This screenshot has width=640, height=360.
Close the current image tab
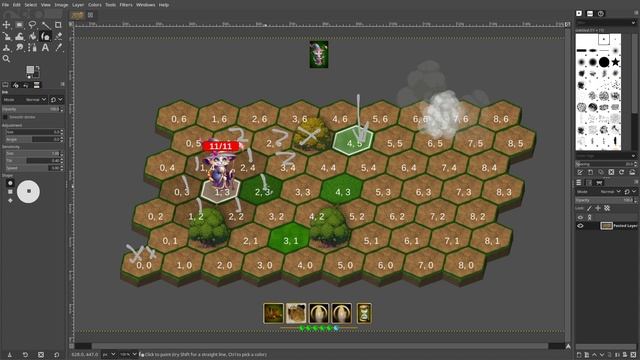click(x=90, y=15)
